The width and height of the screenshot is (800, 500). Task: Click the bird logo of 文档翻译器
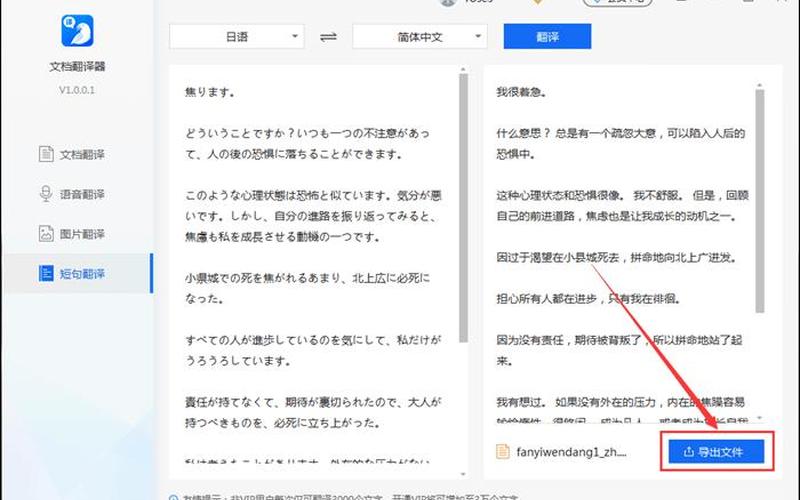pyautogui.click(x=78, y=31)
